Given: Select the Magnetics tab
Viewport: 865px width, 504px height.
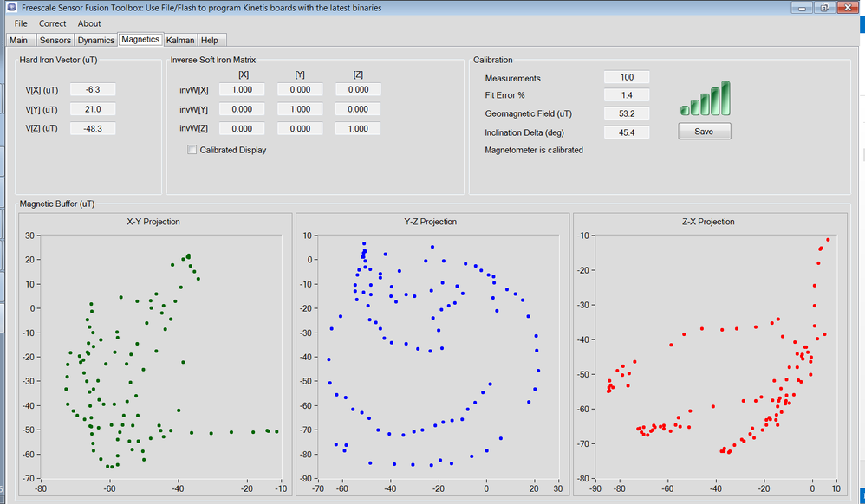Looking at the screenshot, I should pyautogui.click(x=140, y=39).
